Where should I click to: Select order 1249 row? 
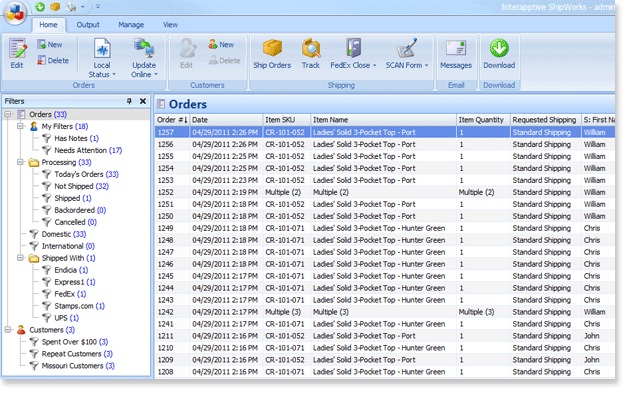pyautogui.click(x=385, y=228)
